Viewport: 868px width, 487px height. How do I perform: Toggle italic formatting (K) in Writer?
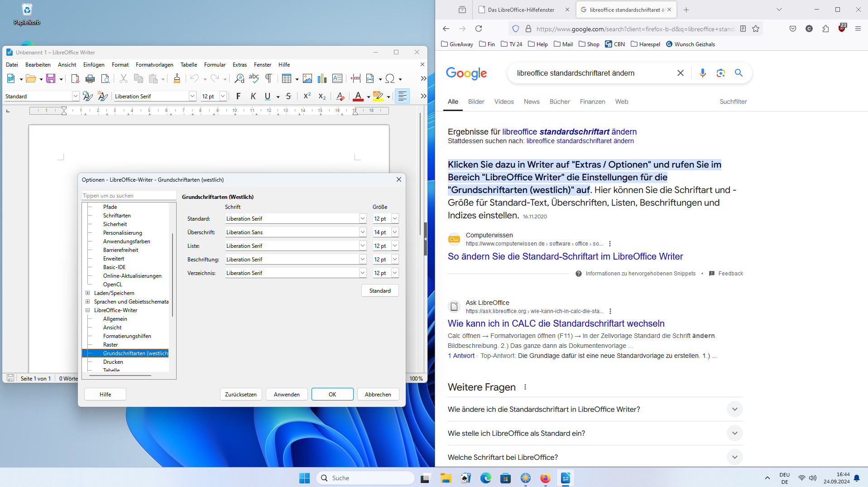253,96
